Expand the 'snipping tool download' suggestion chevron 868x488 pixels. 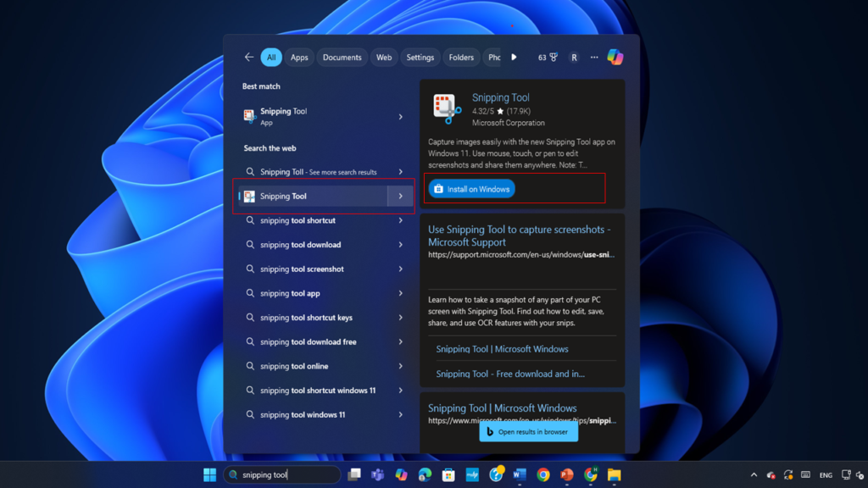[x=401, y=245]
